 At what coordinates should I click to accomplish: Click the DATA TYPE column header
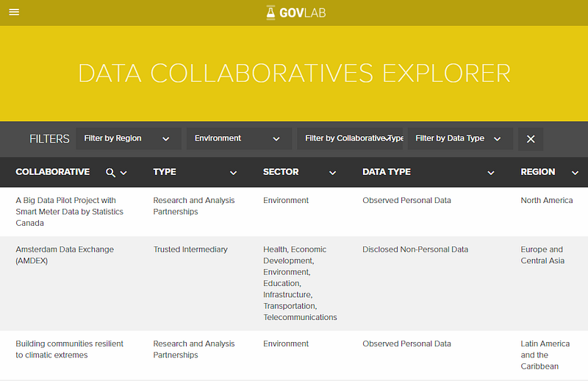coord(387,172)
